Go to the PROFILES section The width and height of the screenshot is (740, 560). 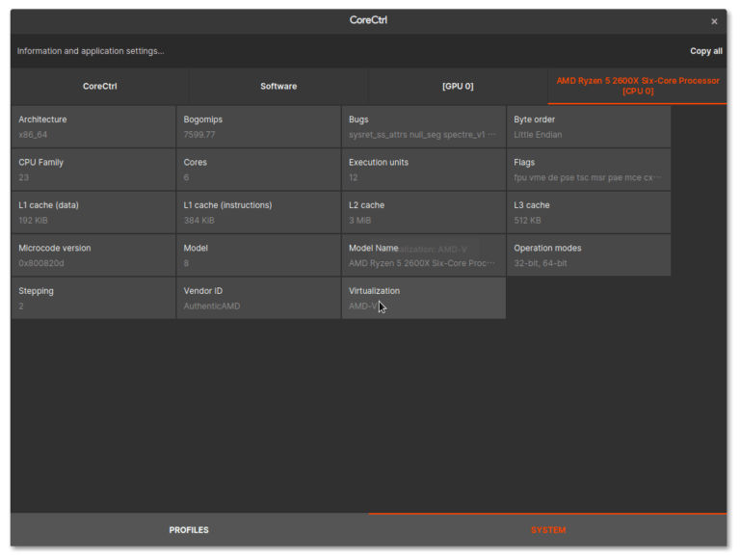[x=189, y=530]
